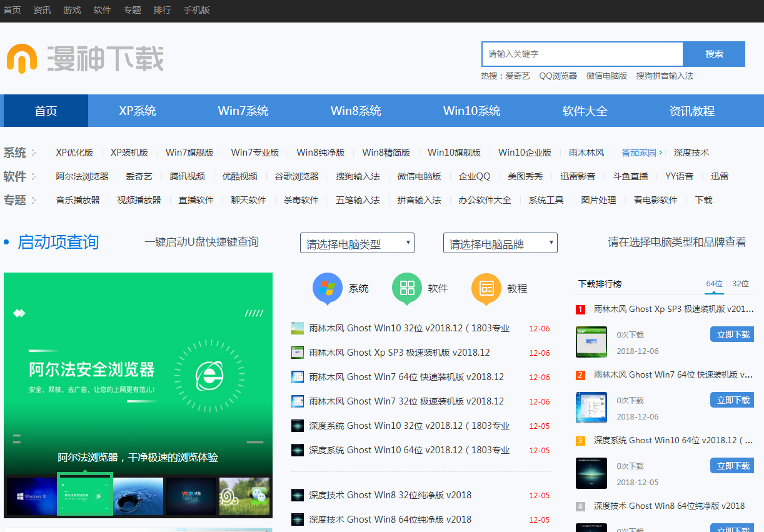Click the green 软件 category icon
This screenshot has width=764, height=532.
pyautogui.click(x=407, y=288)
